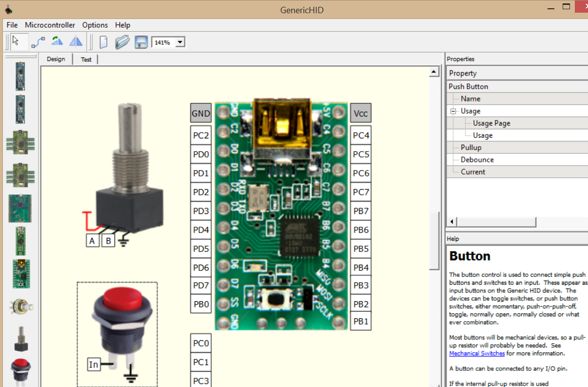Image resolution: width=588 pixels, height=387 pixels.
Task: Collapse the Usage tree node
Action: coord(453,111)
